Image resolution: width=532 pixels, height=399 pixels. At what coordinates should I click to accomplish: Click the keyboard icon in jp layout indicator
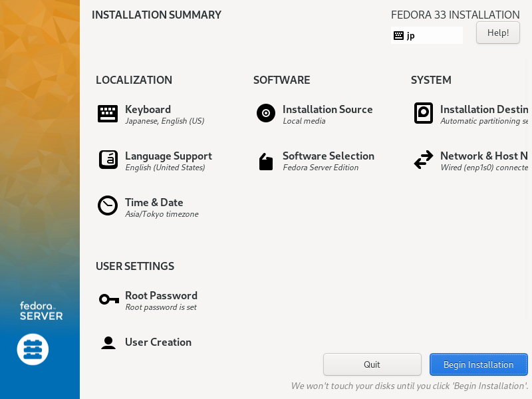(398, 35)
